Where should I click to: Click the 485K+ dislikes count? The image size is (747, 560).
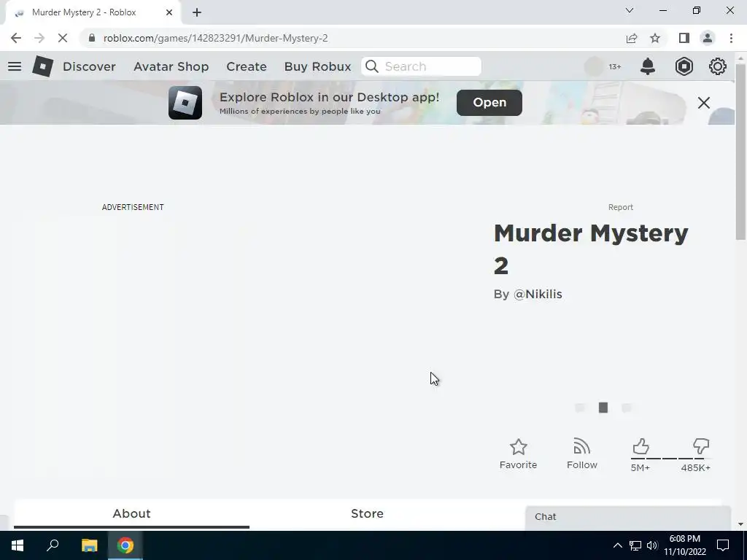click(695, 467)
